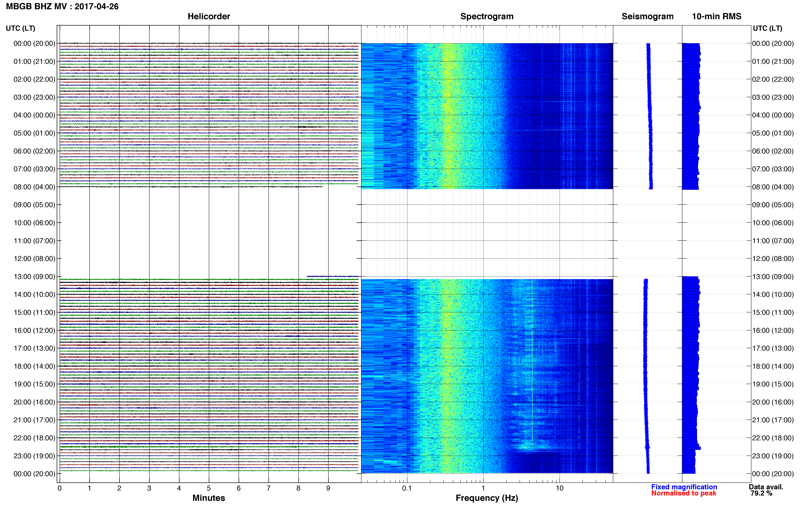Click the left 'UTC (LT)' axis label

point(21,28)
